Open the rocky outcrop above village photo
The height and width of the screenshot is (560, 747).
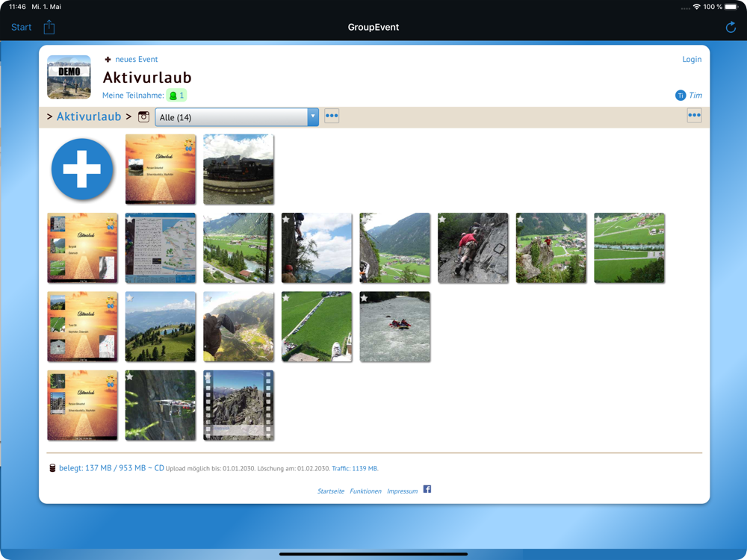click(551, 248)
